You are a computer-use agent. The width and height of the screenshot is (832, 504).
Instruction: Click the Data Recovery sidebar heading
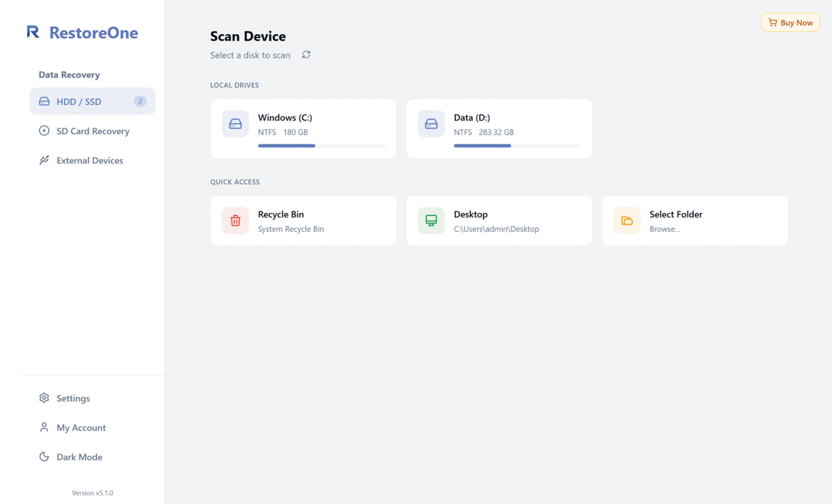(69, 75)
